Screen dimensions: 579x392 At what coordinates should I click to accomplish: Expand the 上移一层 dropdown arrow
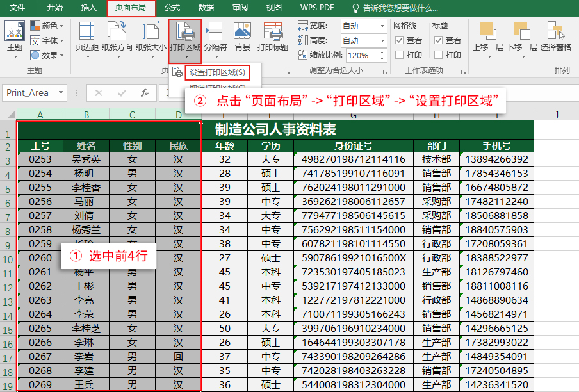pyautogui.click(x=489, y=56)
